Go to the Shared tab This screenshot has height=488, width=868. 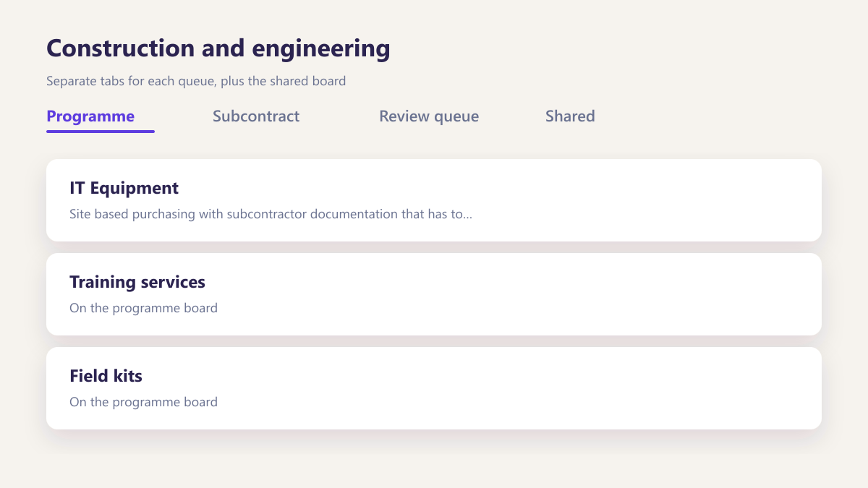570,116
